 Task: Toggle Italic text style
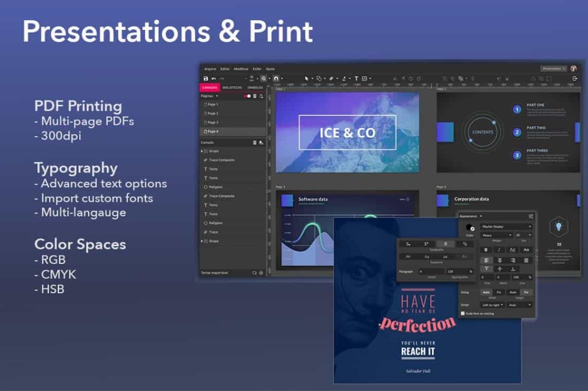(x=499, y=249)
